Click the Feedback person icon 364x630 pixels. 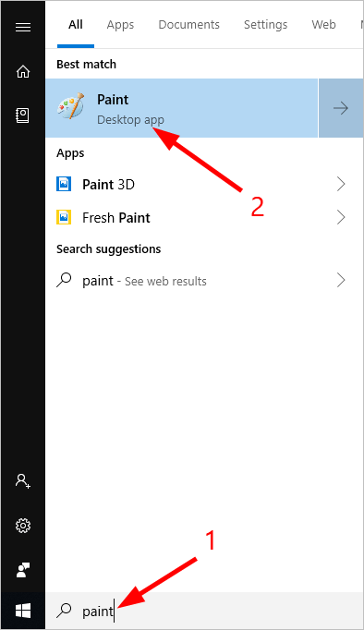23,570
